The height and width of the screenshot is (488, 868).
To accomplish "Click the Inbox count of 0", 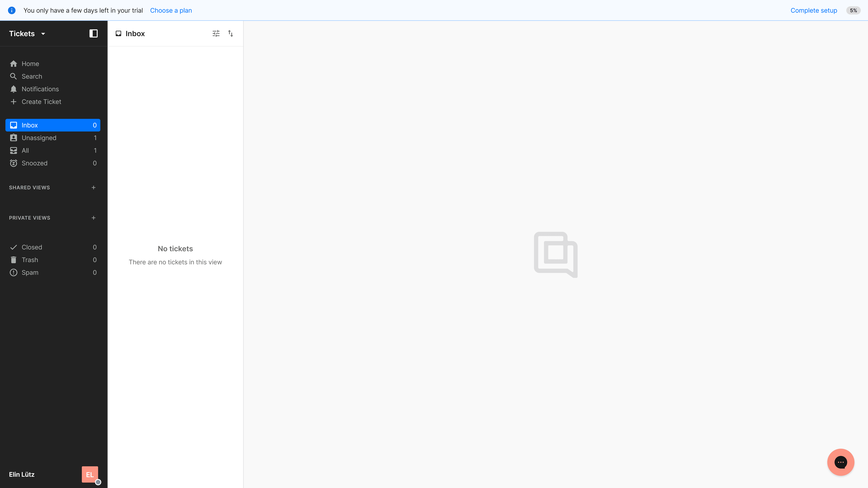I will [95, 125].
